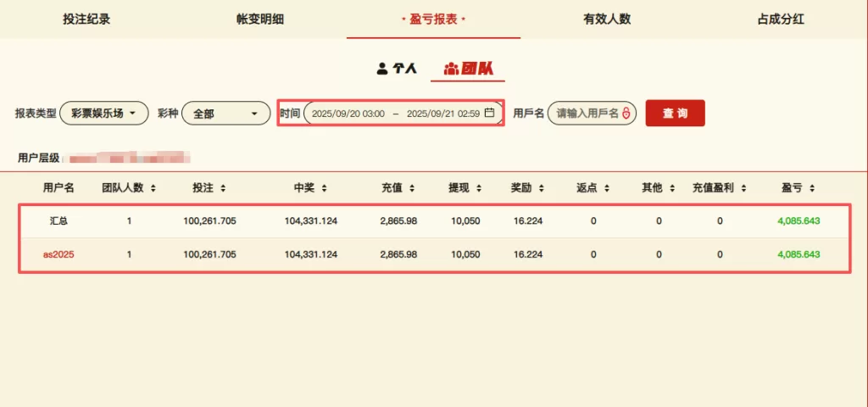The height and width of the screenshot is (407, 868).
Task: Open the 投注纪录 tab
Action: (x=86, y=19)
